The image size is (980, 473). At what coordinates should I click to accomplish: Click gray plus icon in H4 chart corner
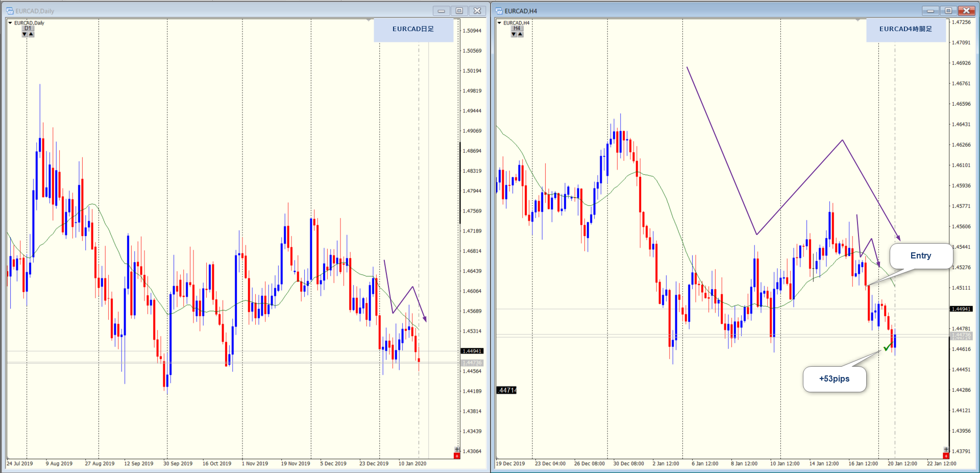(x=946, y=450)
